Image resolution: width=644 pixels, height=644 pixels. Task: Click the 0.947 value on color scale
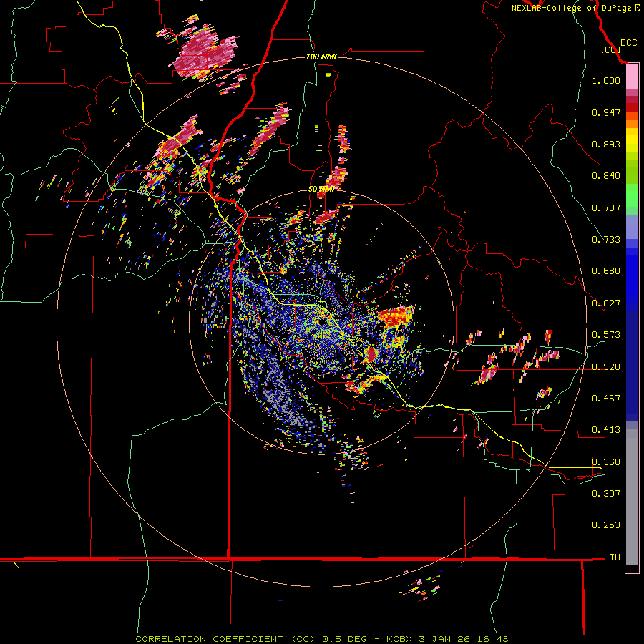606,112
